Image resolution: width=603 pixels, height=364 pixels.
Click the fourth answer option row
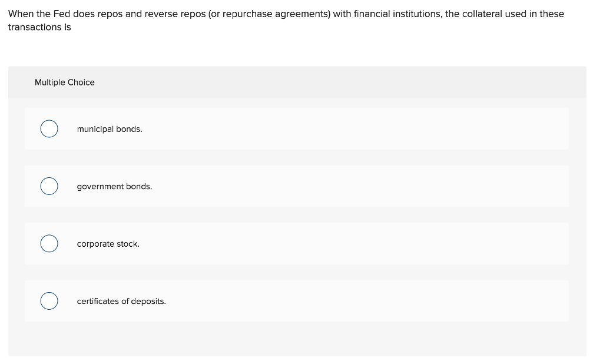297,300
